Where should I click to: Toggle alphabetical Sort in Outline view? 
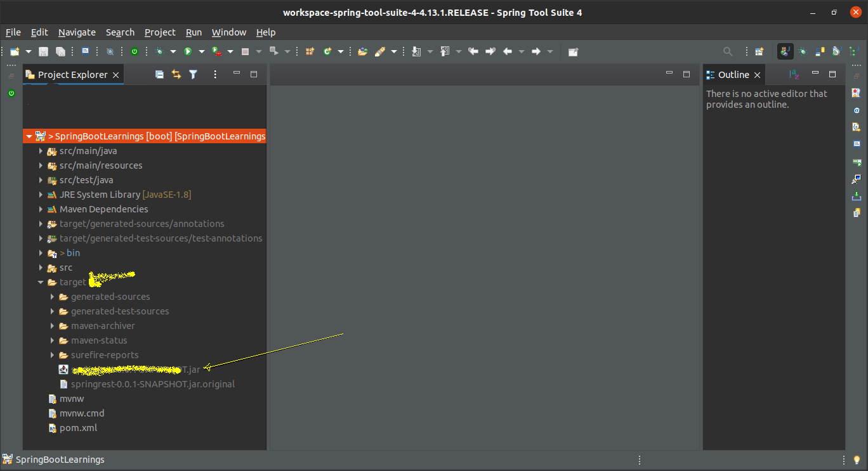click(794, 75)
